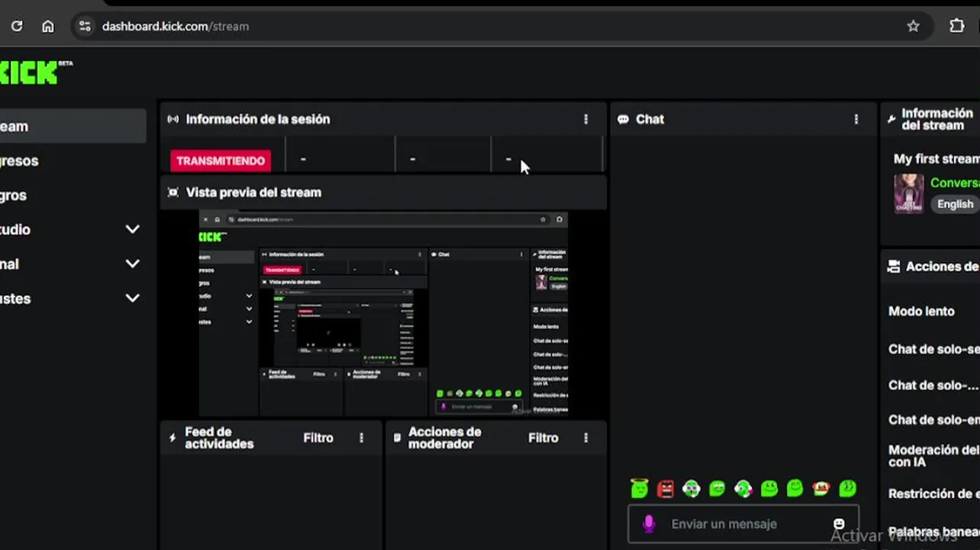Open the Chat panel three-dot menu

point(856,119)
